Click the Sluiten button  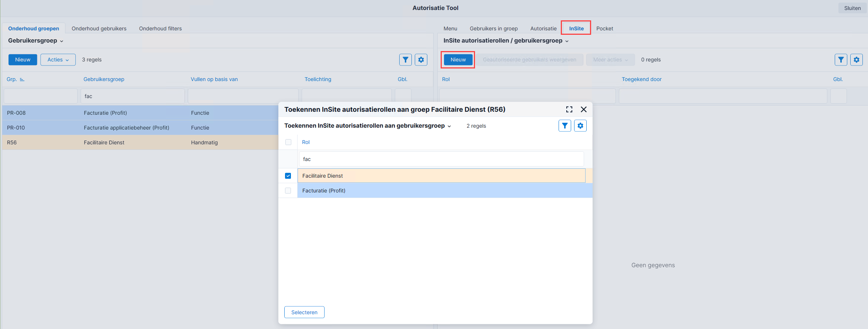pyautogui.click(x=852, y=8)
